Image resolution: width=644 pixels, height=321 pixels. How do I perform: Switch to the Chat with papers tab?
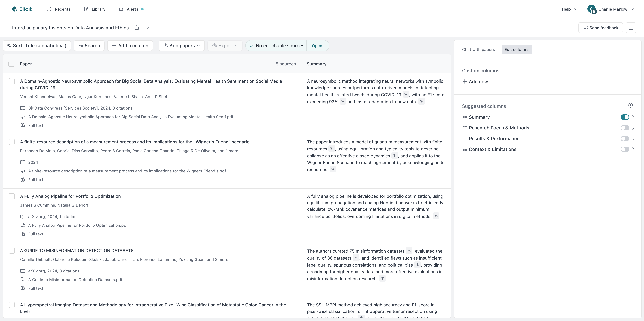coord(478,49)
